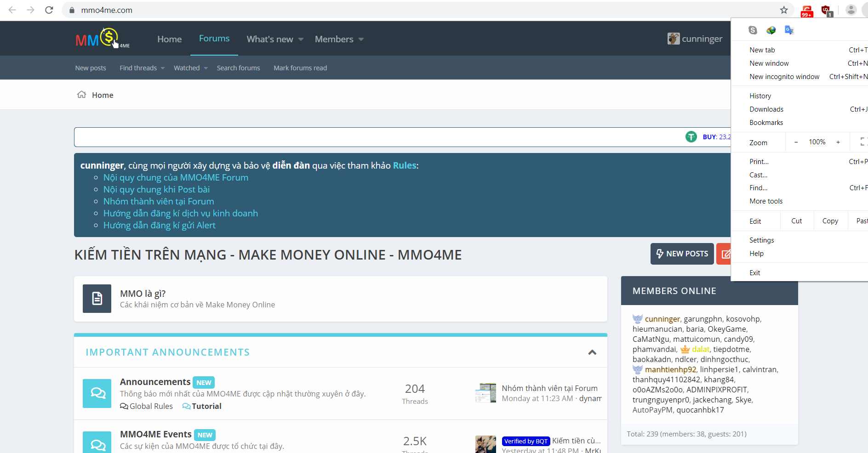Click the Search forums link

click(238, 68)
